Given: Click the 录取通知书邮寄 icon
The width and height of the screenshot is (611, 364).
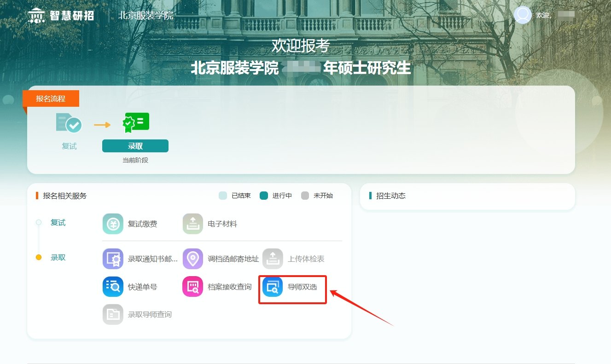Looking at the screenshot, I should (x=113, y=259).
